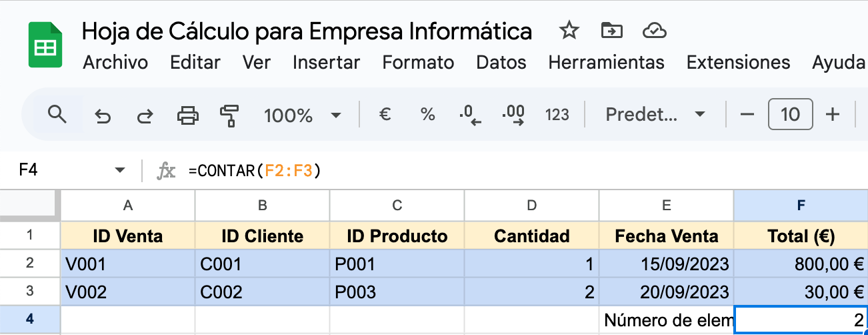Viewport: 868px width, 335px height.
Task: Expand the name box dropdown arrow
Action: [x=120, y=171]
